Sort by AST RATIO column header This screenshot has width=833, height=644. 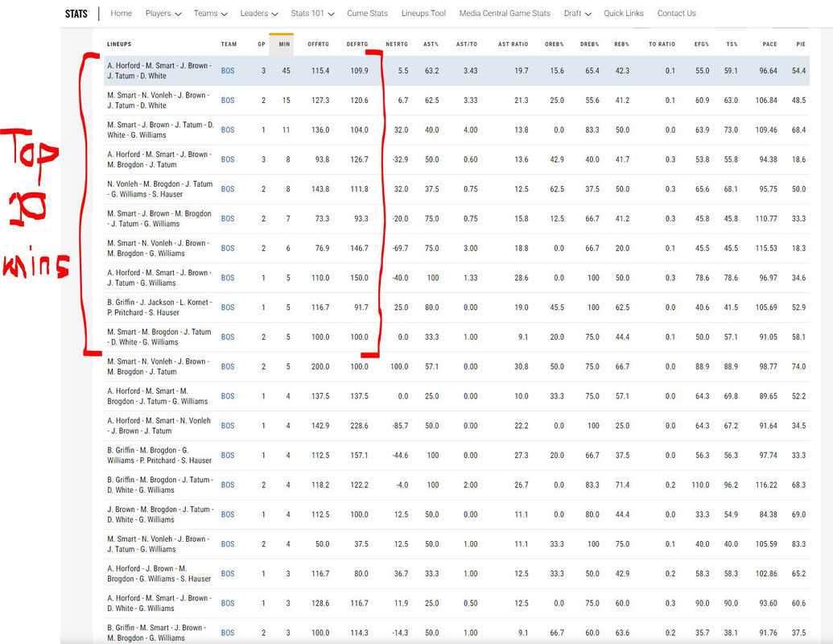513,44
